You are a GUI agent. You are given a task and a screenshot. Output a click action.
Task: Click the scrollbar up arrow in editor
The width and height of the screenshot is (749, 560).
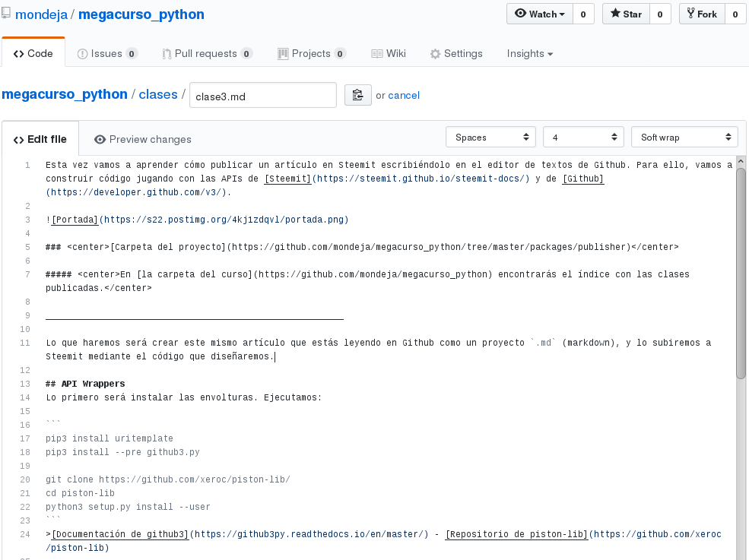pyautogui.click(x=741, y=162)
